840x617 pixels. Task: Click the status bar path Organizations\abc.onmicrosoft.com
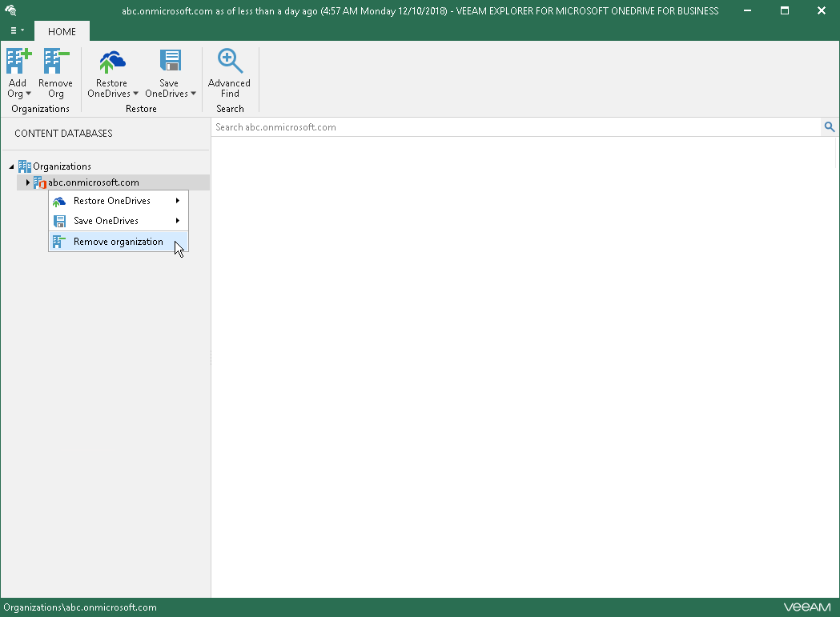(80, 607)
